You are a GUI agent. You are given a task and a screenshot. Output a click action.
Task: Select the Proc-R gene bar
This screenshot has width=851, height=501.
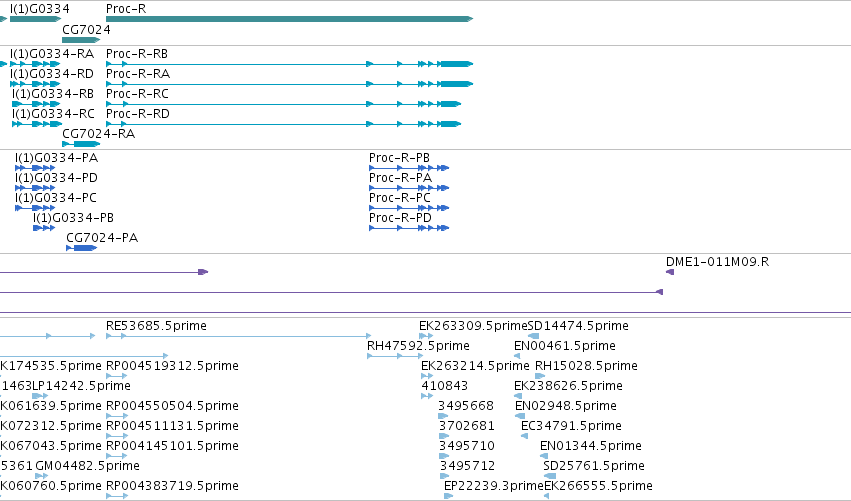(289, 19)
